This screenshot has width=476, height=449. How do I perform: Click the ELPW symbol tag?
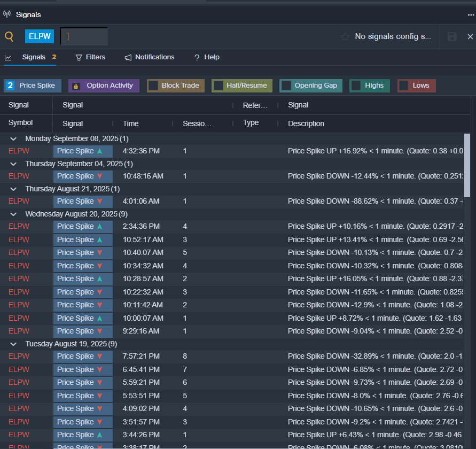[x=40, y=36]
